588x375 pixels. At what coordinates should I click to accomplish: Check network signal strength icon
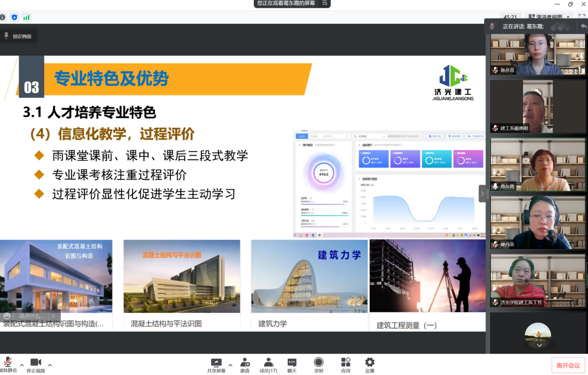pyautogui.click(x=26, y=18)
